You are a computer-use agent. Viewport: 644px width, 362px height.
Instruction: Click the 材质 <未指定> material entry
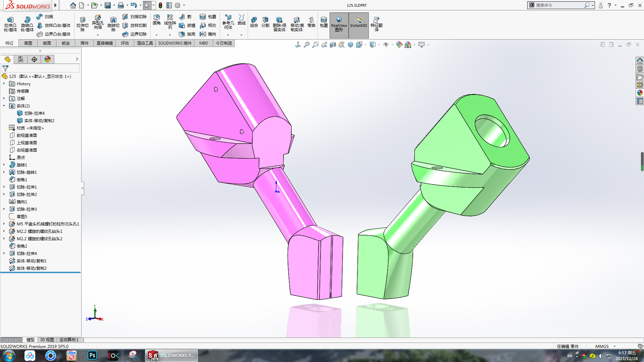click(26, 128)
